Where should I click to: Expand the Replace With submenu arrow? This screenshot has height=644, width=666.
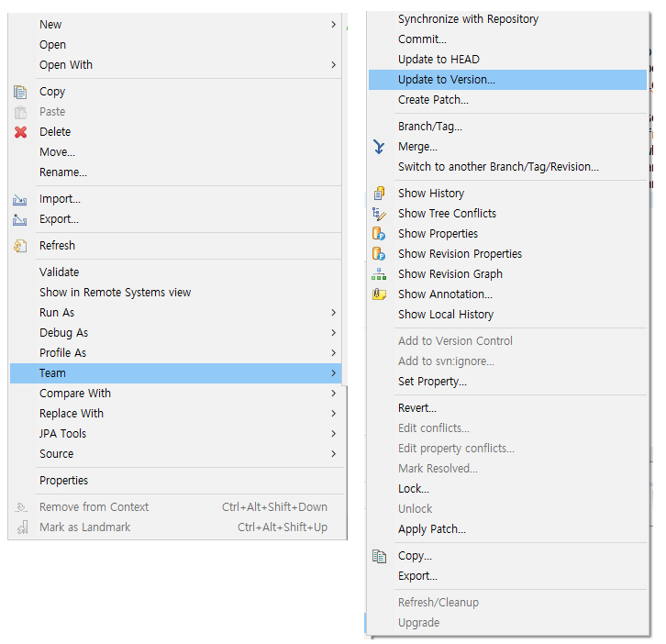pos(333,414)
